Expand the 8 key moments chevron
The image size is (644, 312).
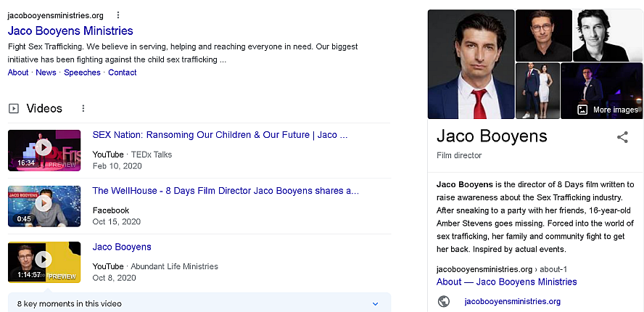click(x=375, y=304)
